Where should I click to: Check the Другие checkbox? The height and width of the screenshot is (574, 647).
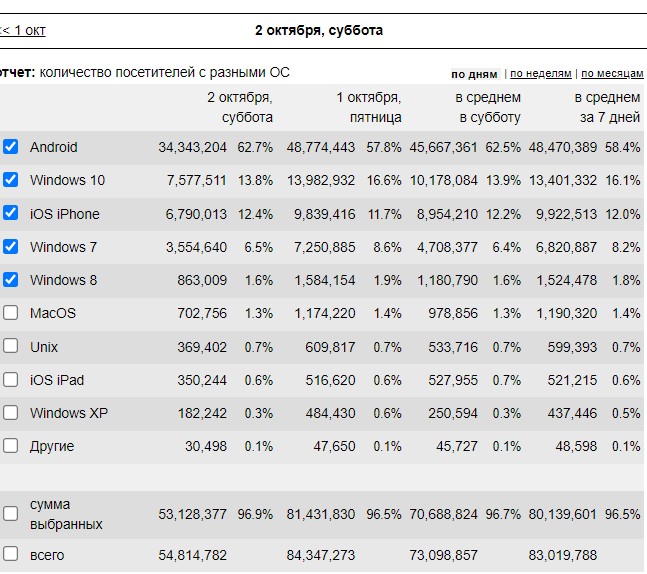[10, 446]
